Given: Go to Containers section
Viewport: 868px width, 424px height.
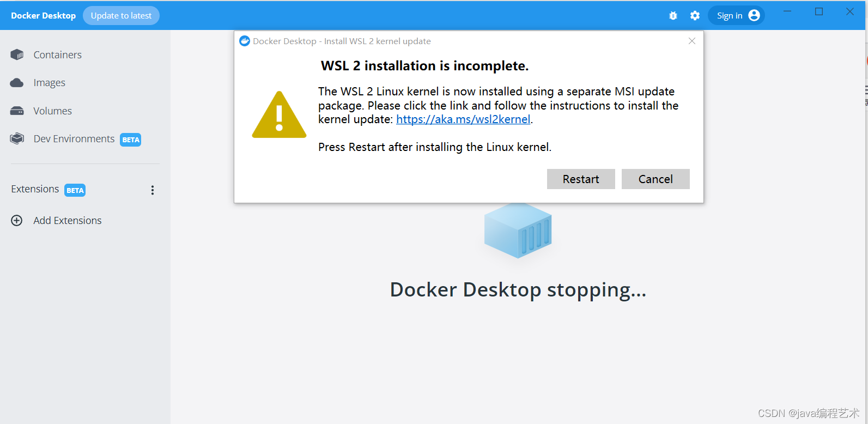Looking at the screenshot, I should click(57, 55).
